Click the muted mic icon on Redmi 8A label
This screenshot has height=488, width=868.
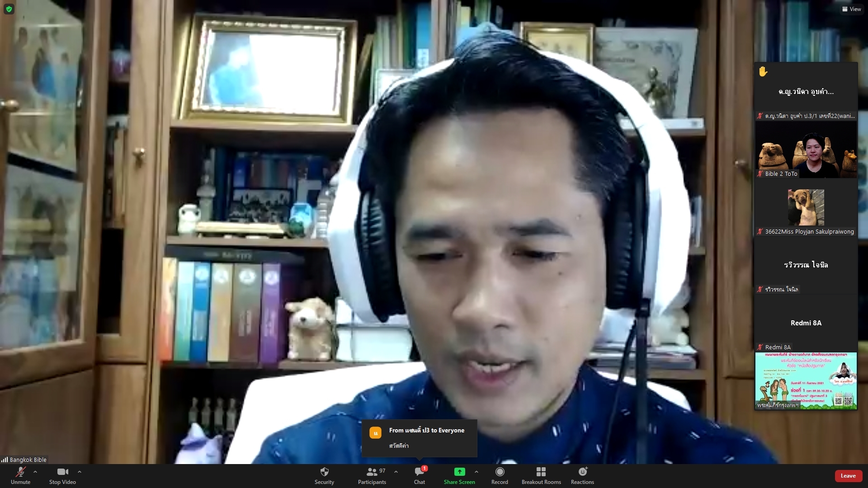pos(760,347)
